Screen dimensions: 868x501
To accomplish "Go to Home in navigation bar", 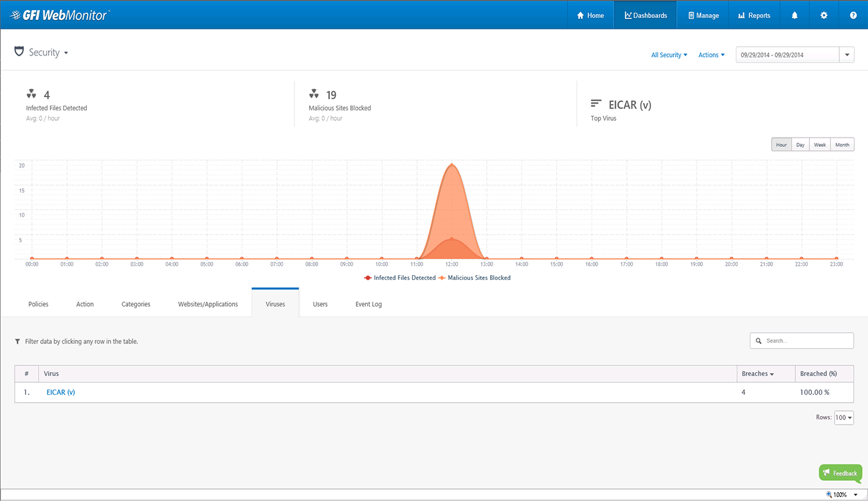I will [590, 15].
